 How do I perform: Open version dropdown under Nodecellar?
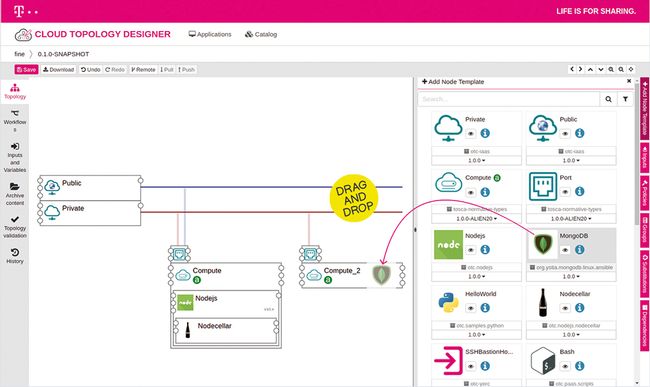(571, 334)
